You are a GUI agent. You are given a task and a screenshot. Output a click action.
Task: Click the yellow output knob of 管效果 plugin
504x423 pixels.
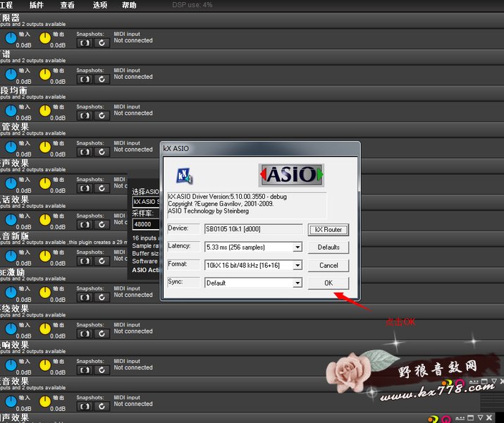tap(45, 147)
